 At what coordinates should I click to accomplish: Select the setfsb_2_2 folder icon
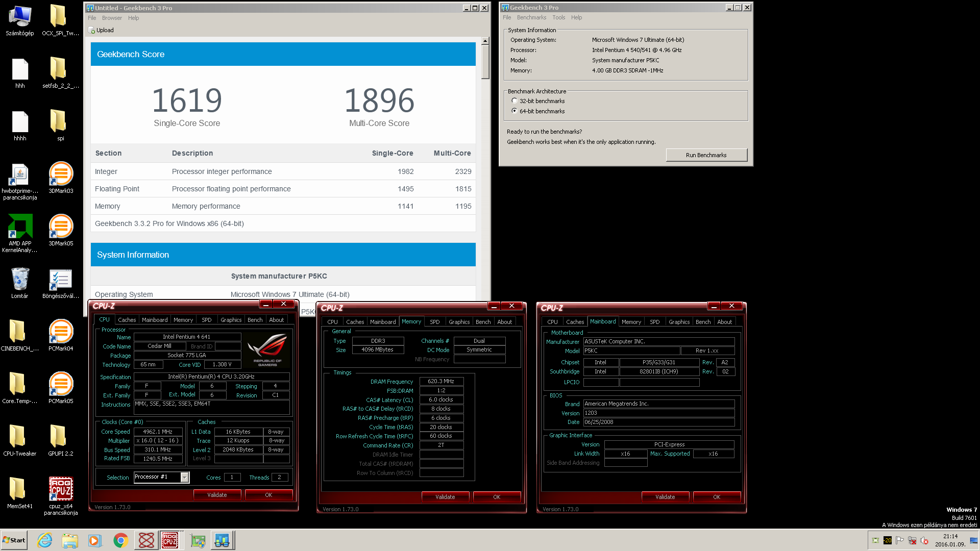(x=60, y=73)
